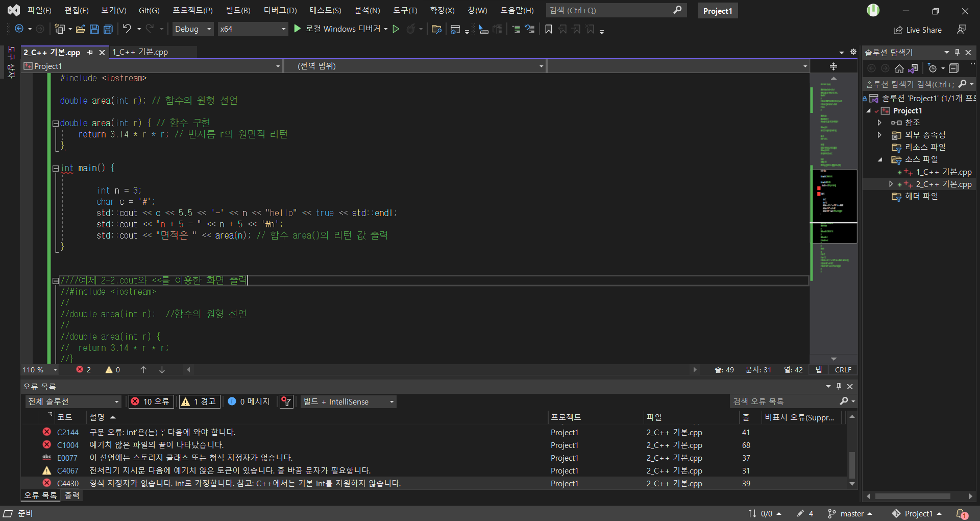Open notifications bell in status bar
Image resolution: width=980 pixels, height=521 pixels.
point(962,513)
